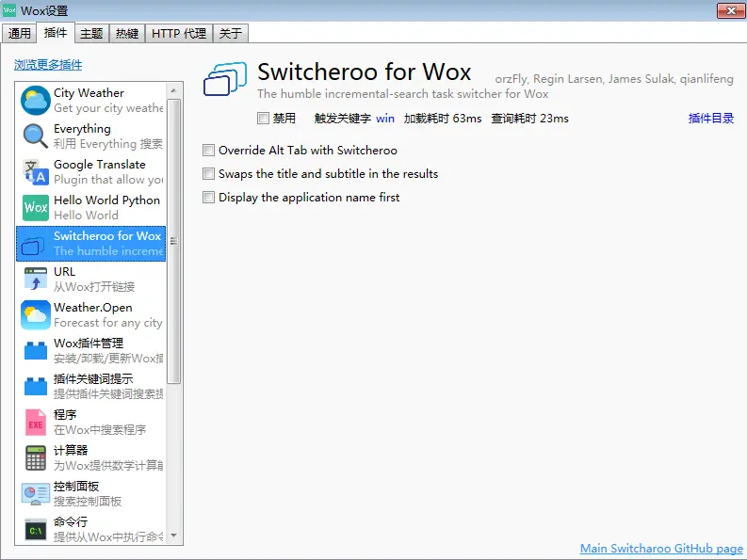Click the Hello World Python Wox icon
The image size is (747, 560).
[x=36, y=208]
